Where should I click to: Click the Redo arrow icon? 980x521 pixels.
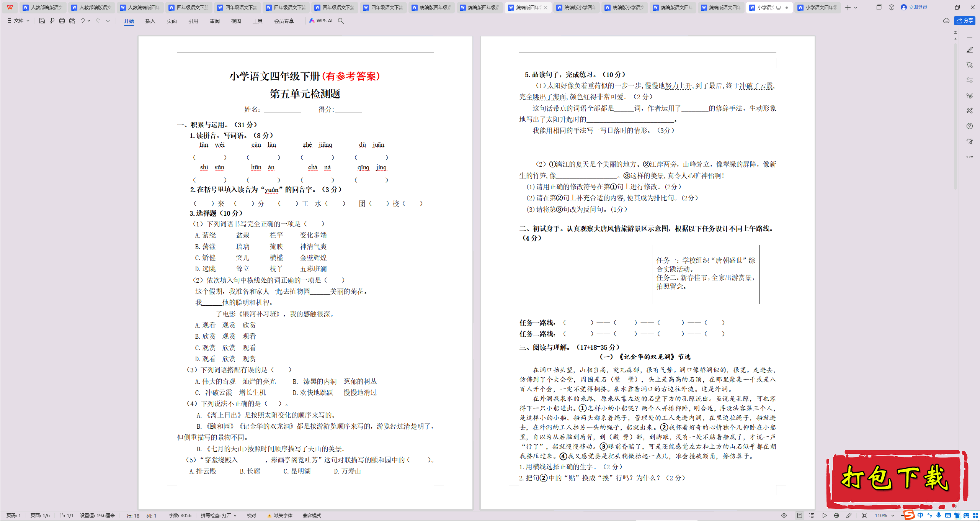pyautogui.click(x=98, y=21)
